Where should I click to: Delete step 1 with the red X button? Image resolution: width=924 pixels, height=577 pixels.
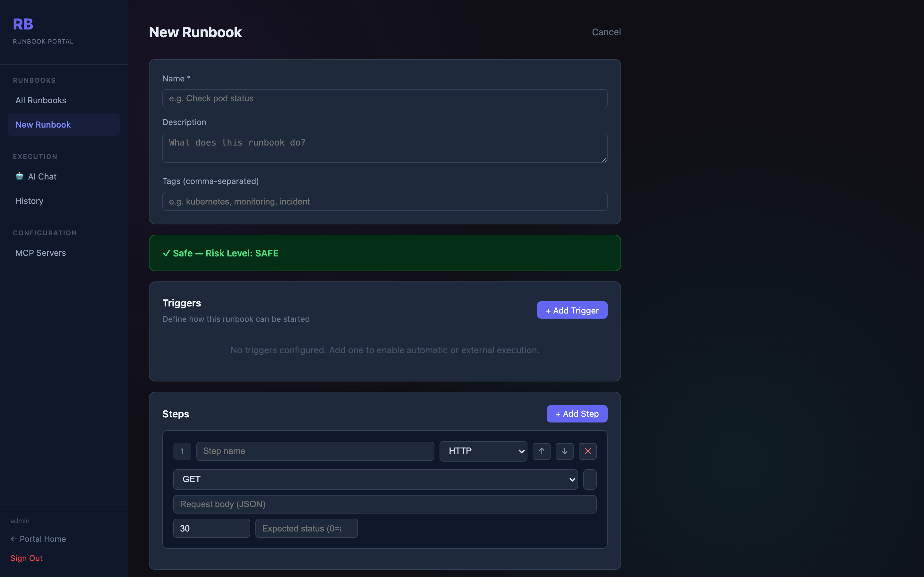tap(588, 451)
